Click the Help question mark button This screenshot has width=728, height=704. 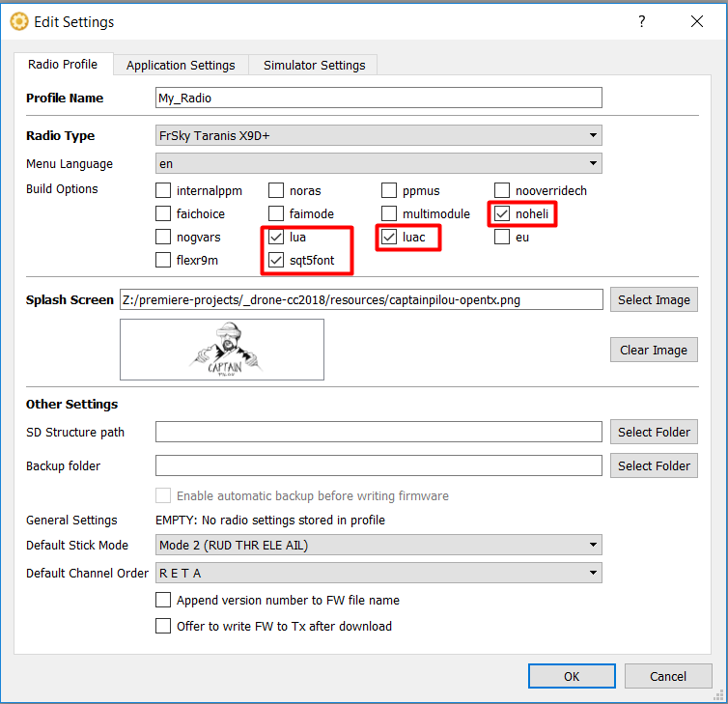tap(642, 20)
